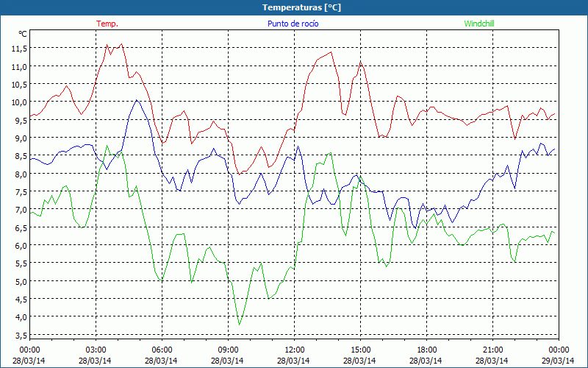Click the 12:00 time axis label

pyautogui.click(x=295, y=350)
